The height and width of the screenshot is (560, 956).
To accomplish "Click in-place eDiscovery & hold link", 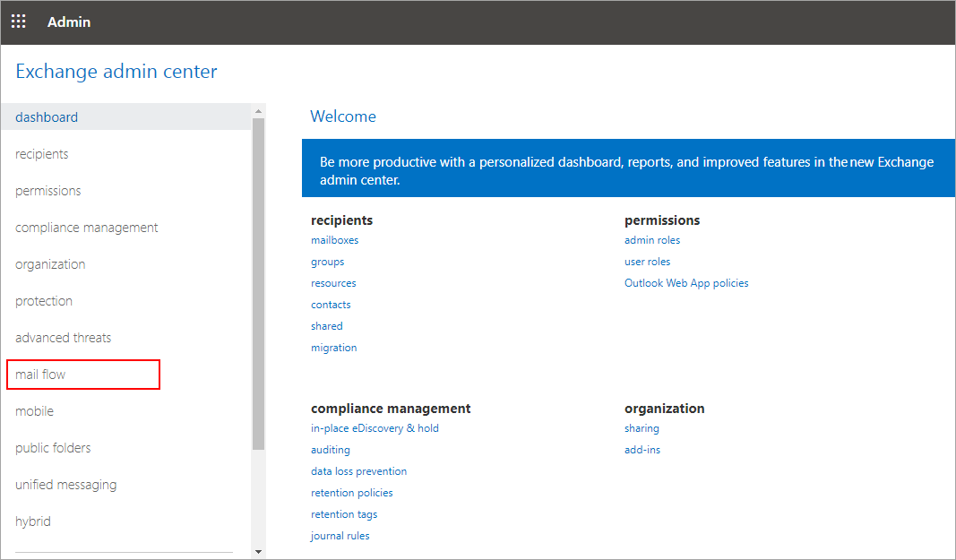I will pyautogui.click(x=375, y=428).
